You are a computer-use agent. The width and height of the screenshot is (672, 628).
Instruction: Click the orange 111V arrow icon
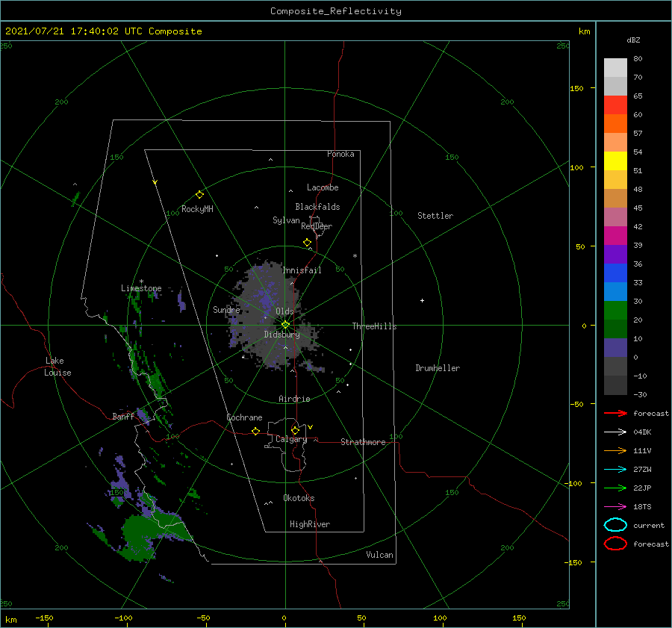coord(615,450)
